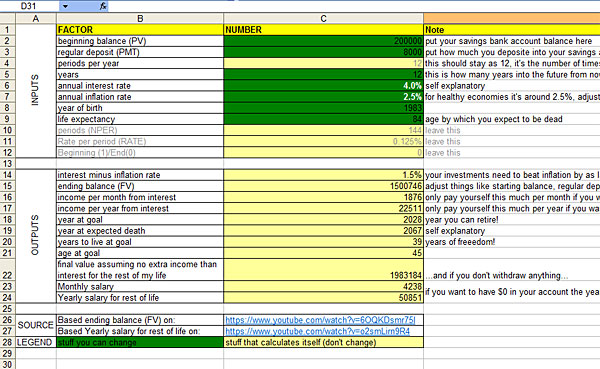Screen dimensions: 600x369
Task: Click the periods (NPER) value 144
Action: pos(323,130)
